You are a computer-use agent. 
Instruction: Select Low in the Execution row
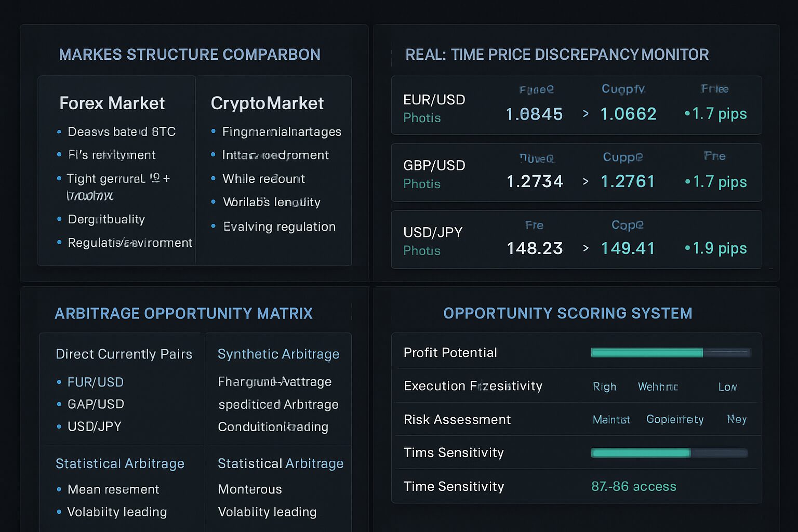[x=727, y=387]
